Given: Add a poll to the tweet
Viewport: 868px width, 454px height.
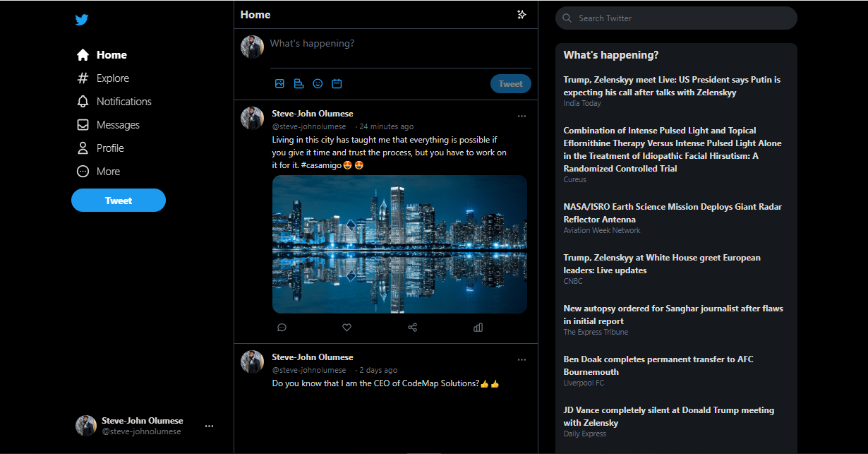Looking at the screenshot, I should [299, 83].
